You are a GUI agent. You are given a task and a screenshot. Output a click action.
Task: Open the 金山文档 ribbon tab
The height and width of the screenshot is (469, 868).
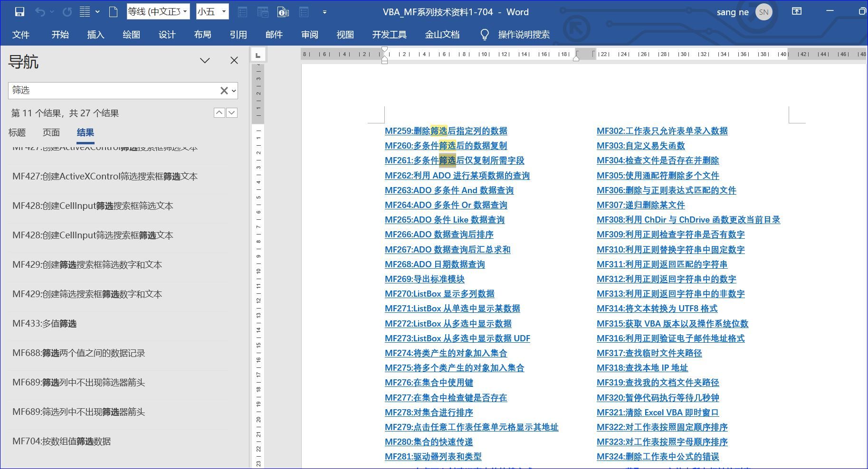coord(442,35)
